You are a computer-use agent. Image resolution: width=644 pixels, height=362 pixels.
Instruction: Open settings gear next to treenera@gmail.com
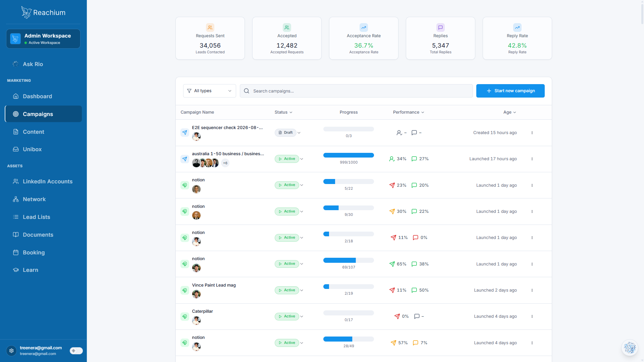pos(11,351)
